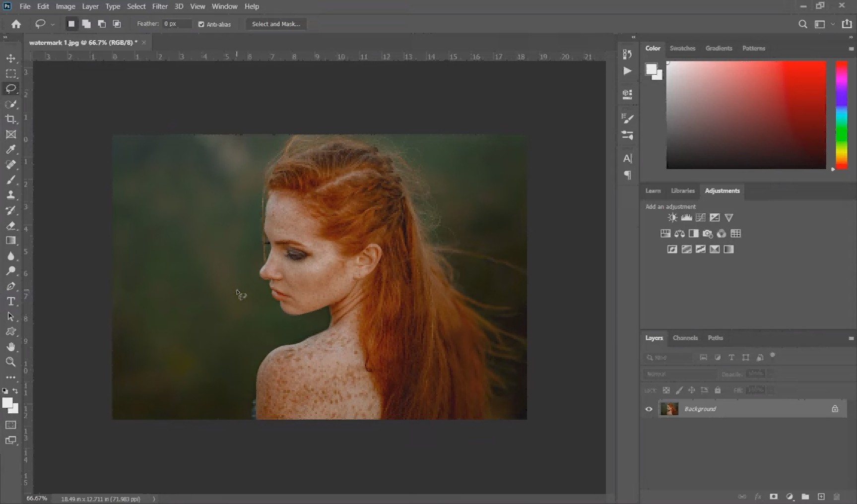The width and height of the screenshot is (857, 504).
Task: Switch to the Swatches tab
Action: point(682,48)
